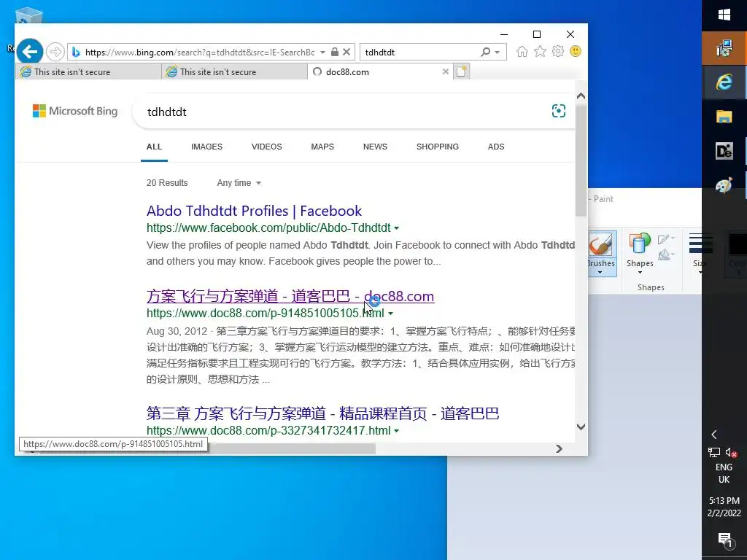
Task: Close the doc88.com tab
Action: pyautogui.click(x=446, y=71)
